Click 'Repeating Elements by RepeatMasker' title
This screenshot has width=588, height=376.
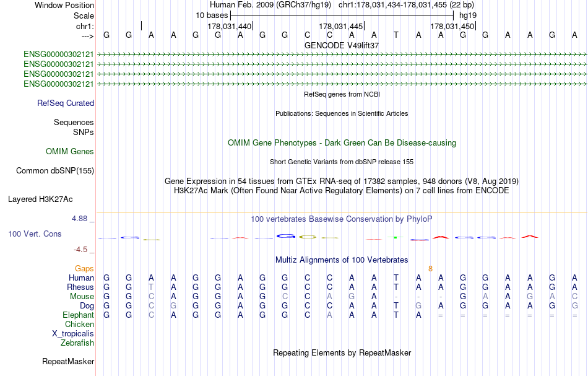pos(342,352)
